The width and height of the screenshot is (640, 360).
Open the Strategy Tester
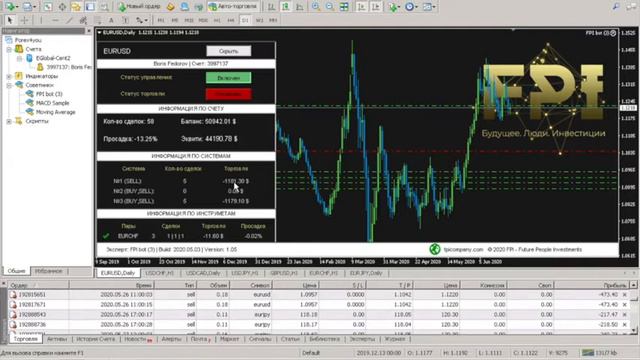104,7
